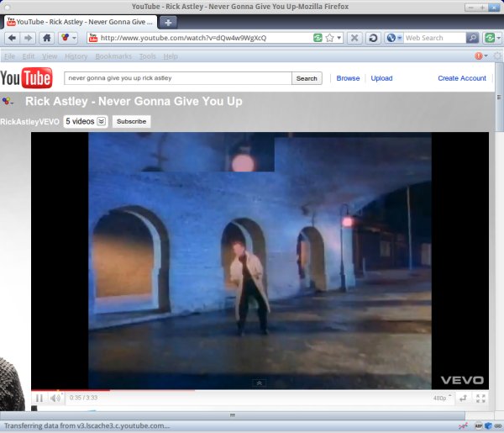The height and width of the screenshot is (433, 504).
Task: Open the 480p quality selector
Action: 442,398
